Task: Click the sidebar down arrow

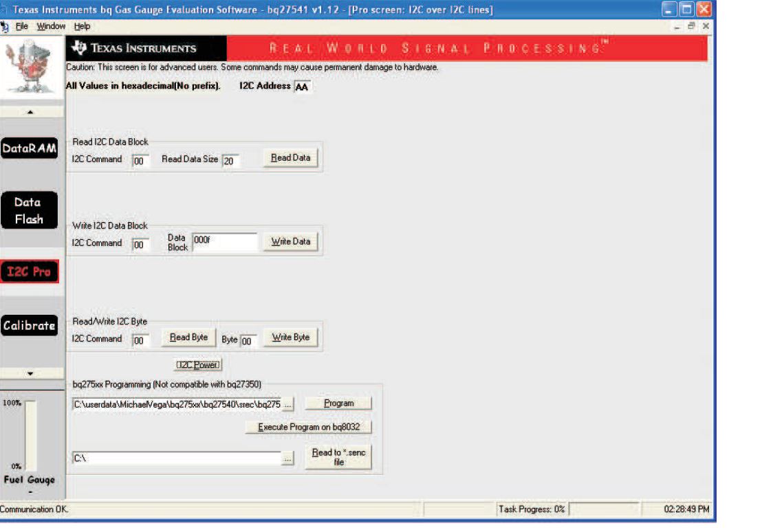Action: click(x=30, y=373)
